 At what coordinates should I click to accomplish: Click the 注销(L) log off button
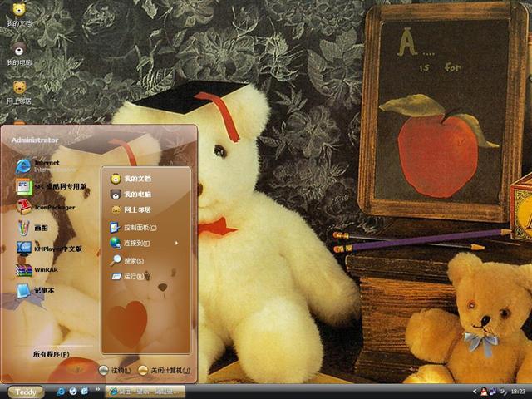click(x=115, y=370)
